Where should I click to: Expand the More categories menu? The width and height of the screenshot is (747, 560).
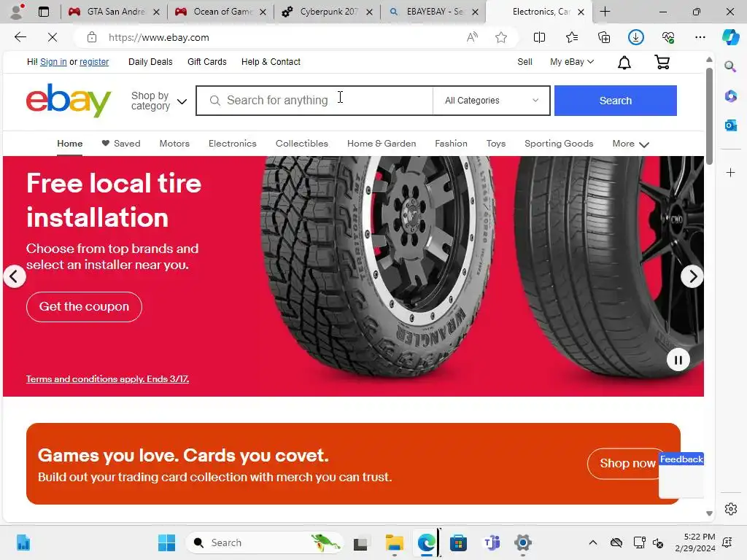click(630, 144)
